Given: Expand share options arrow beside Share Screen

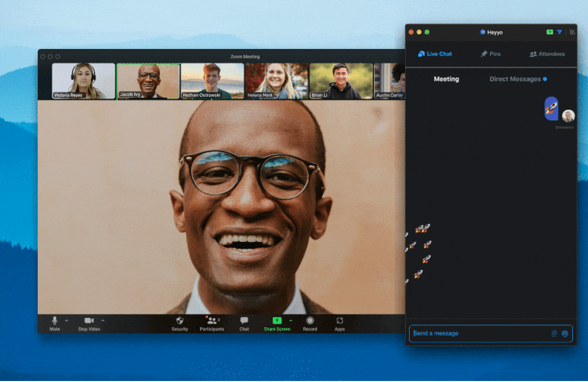Looking at the screenshot, I should click(x=291, y=321).
